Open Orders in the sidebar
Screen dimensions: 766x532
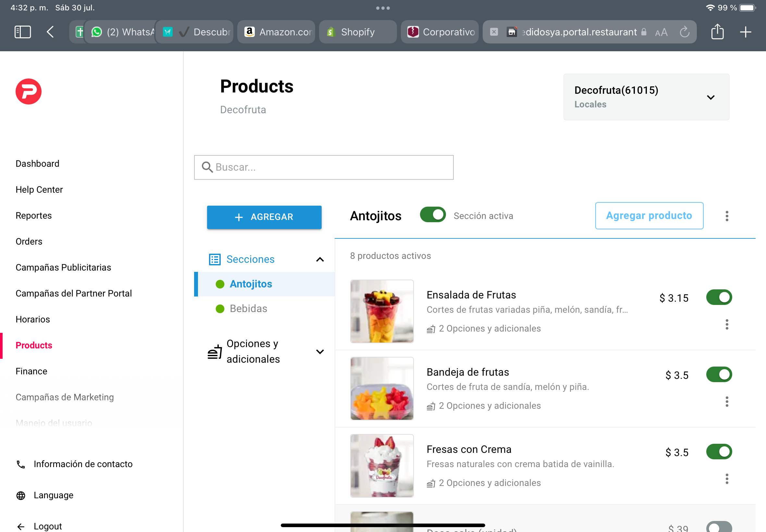pyautogui.click(x=29, y=242)
